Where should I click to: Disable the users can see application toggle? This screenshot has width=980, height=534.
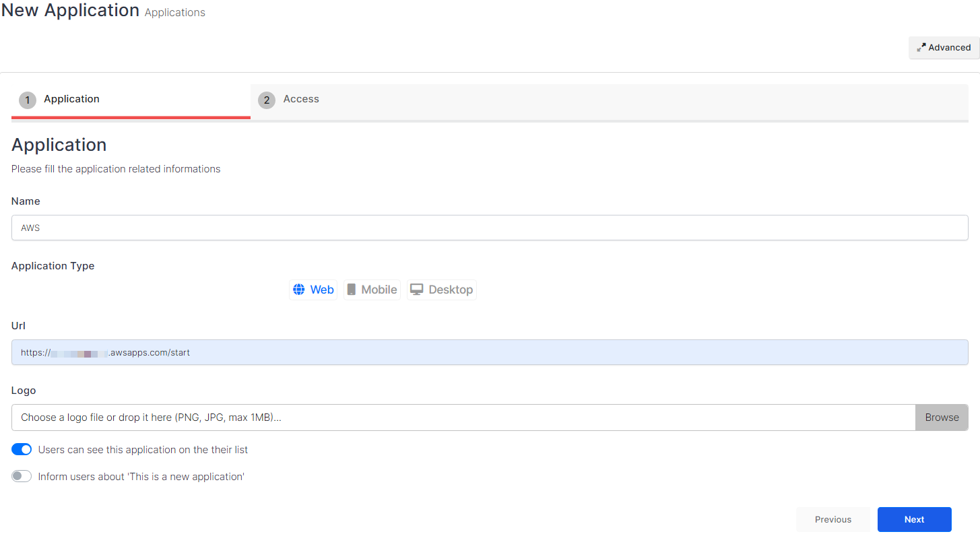coord(22,449)
